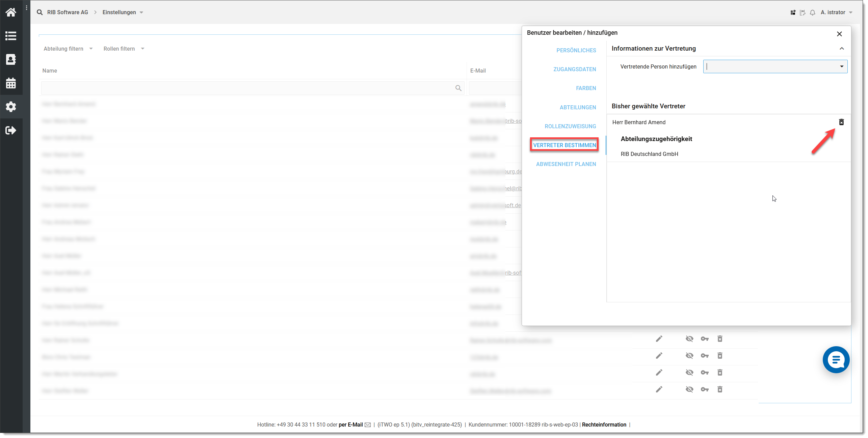Open the contacts address book icon
The height and width of the screenshot is (438, 868).
pos(11,59)
